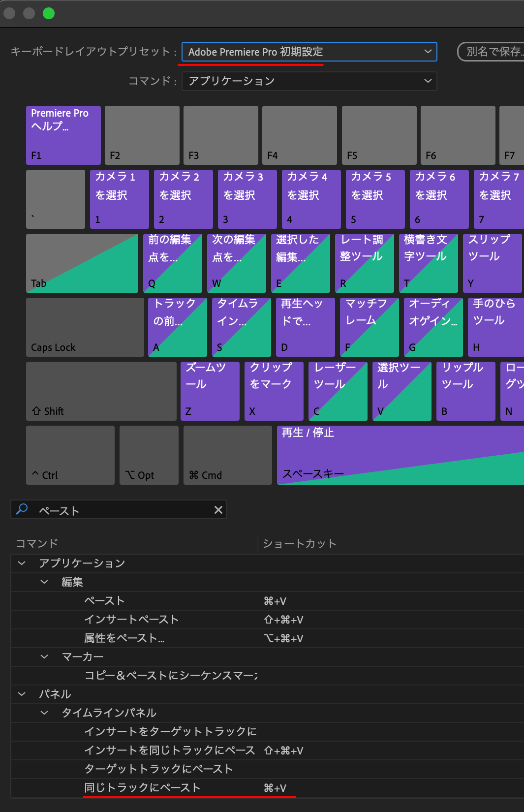Screen dimensions: 524x812
Task: Select the コピー&ペーストにシーケンスマーカー row
Action: coord(268,676)
